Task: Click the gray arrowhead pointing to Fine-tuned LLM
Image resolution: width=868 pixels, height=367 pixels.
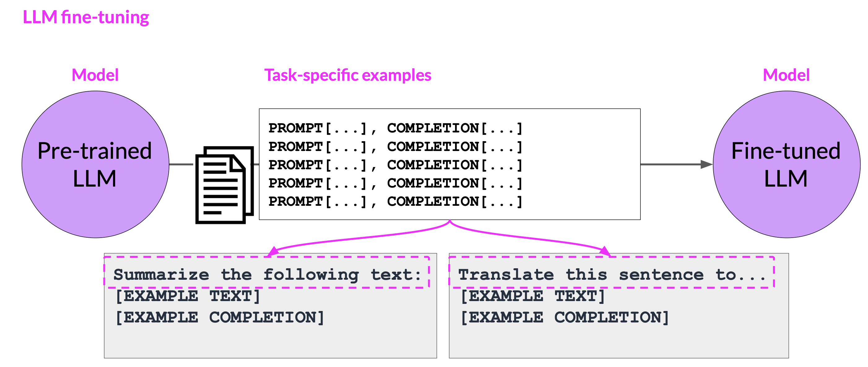Action: (706, 164)
